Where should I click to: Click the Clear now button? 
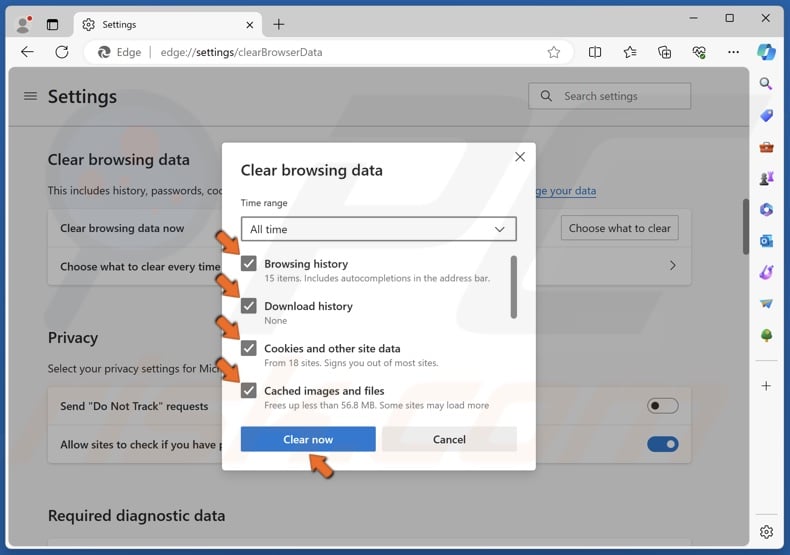click(308, 439)
